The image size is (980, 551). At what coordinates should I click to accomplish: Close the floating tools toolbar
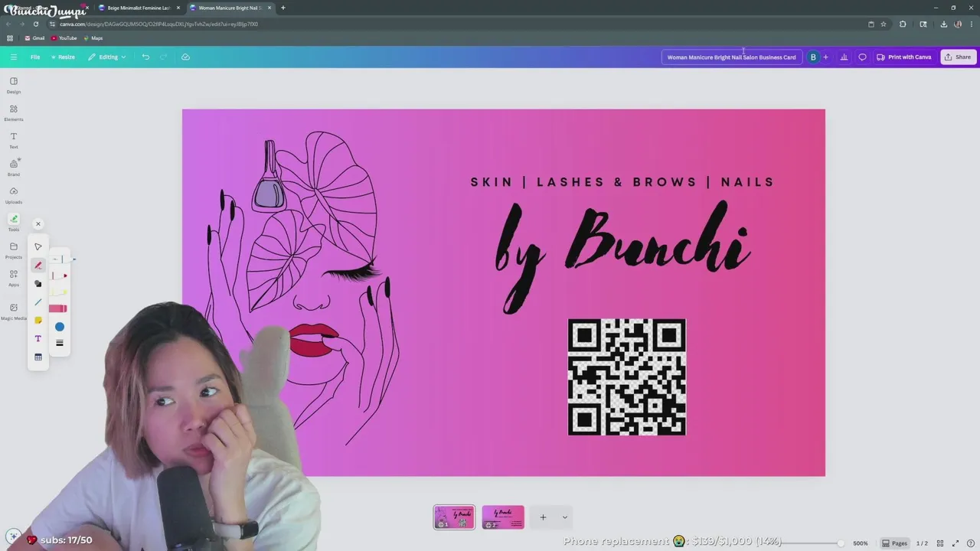[x=38, y=224]
